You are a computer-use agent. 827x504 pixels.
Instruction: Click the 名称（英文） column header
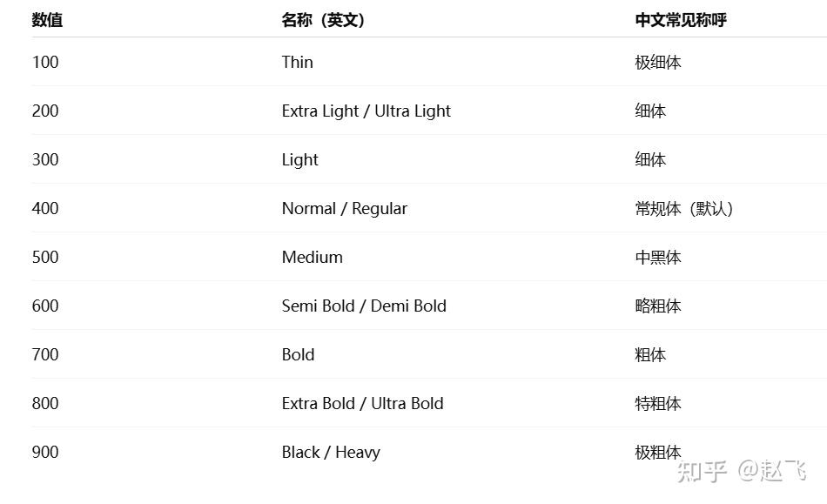tap(323, 20)
